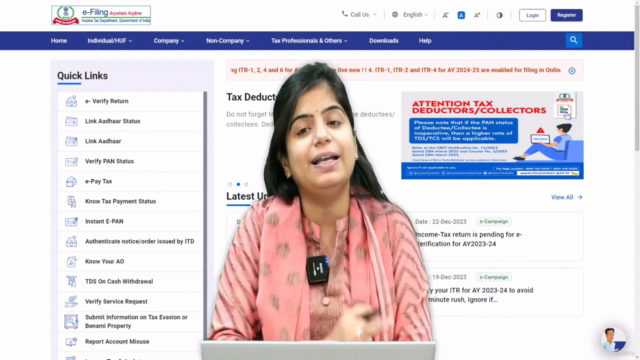The image size is (640, 360).
Task: Click the arrow next to View All
Action: coord(580,197)
